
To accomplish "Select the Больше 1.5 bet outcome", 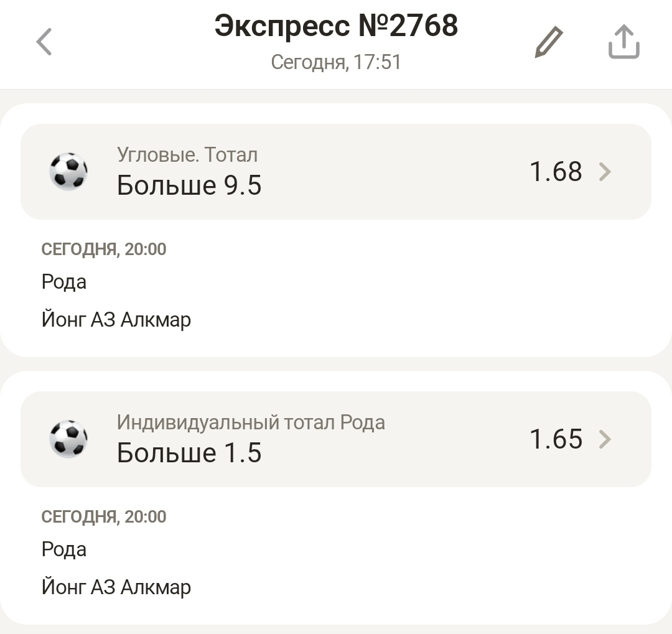I will click(x=189, y=453).
